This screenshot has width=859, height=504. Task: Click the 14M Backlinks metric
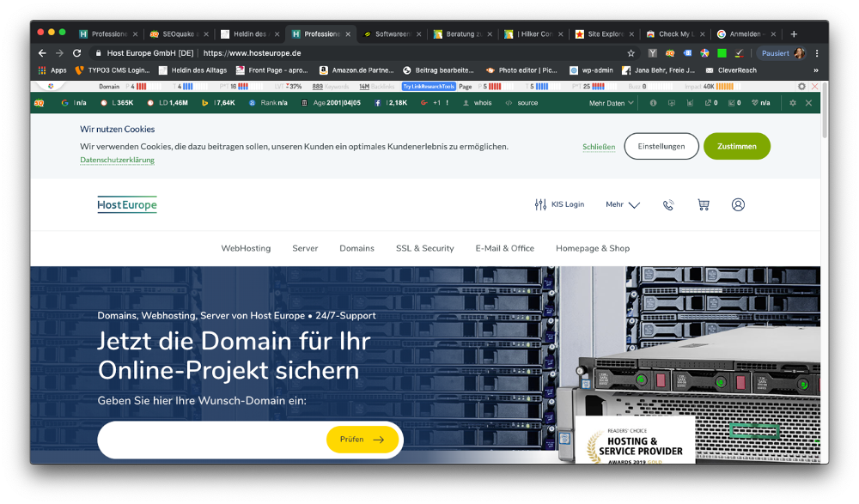(x=376, y=87)
